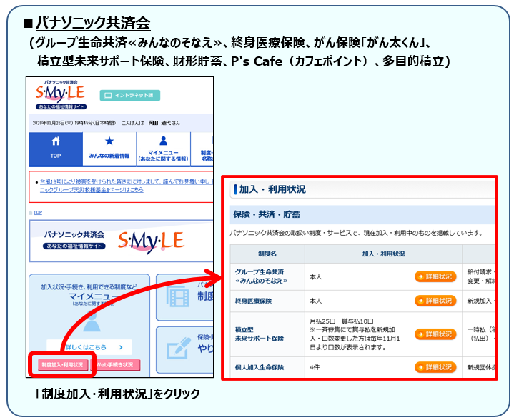Click the パナソニック共済会 slide heading

[x=93, y=23]
